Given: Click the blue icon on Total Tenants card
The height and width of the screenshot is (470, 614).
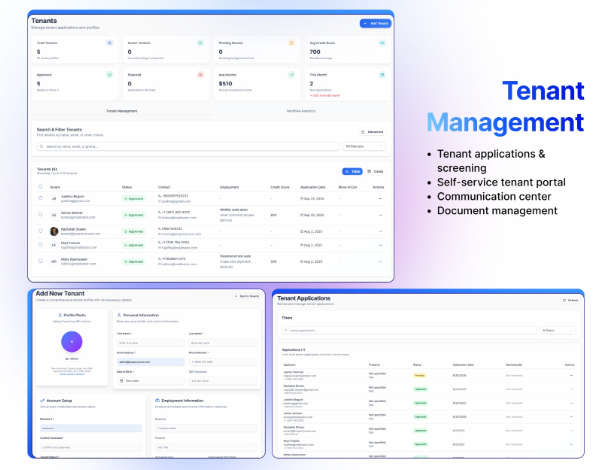Looking at the screenshot, I should pos(109,43).
